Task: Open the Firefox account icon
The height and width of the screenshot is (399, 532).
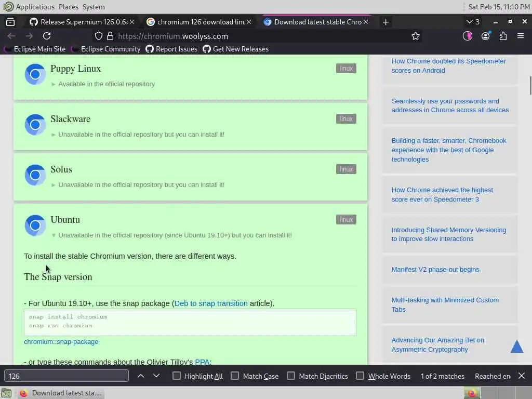Action: pos(486,36)
